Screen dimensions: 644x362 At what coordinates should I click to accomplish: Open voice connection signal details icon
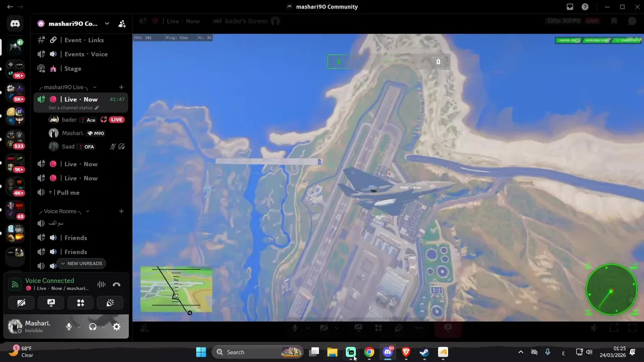(x=15, y=284)
